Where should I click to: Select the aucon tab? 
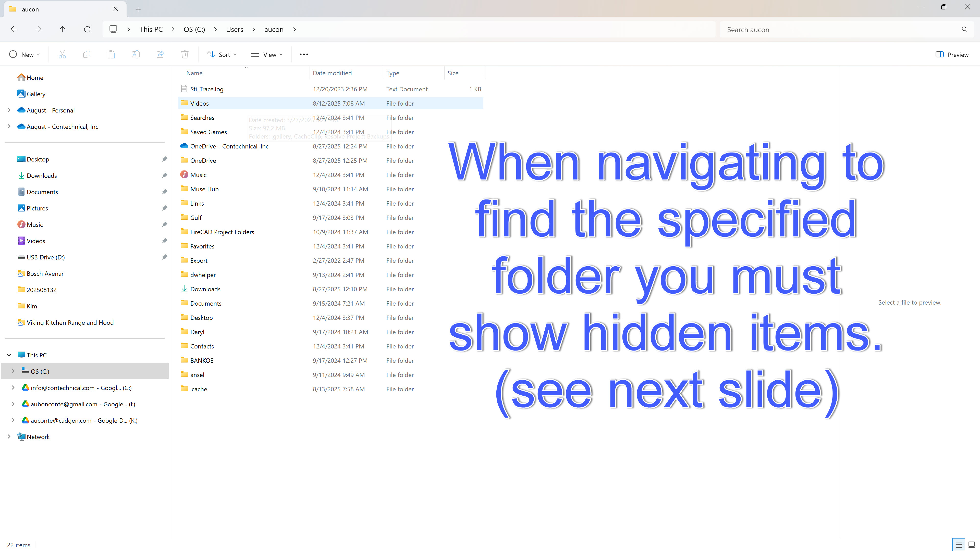pos(65,9)
